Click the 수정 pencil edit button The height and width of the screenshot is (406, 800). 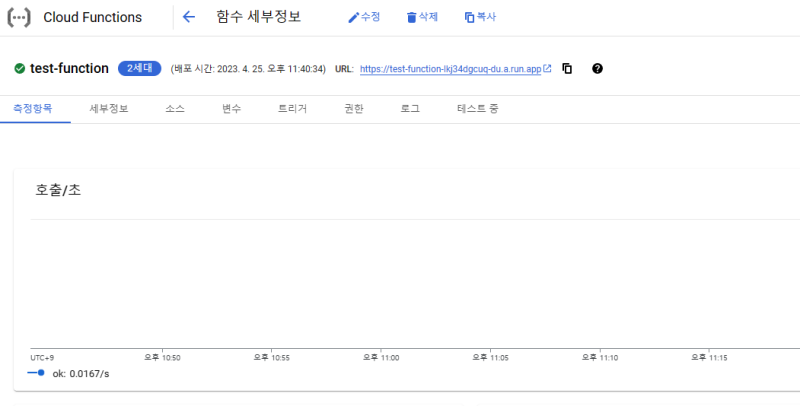(364, 17)
